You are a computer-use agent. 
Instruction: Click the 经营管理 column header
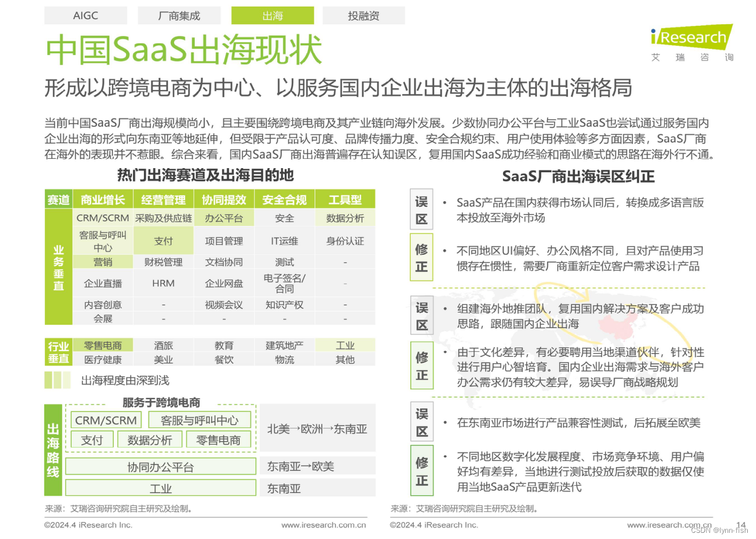coord(163,200)
